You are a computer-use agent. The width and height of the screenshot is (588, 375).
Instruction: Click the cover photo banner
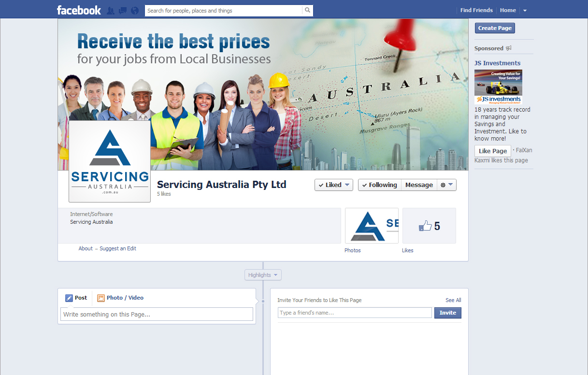click(263, 94)
